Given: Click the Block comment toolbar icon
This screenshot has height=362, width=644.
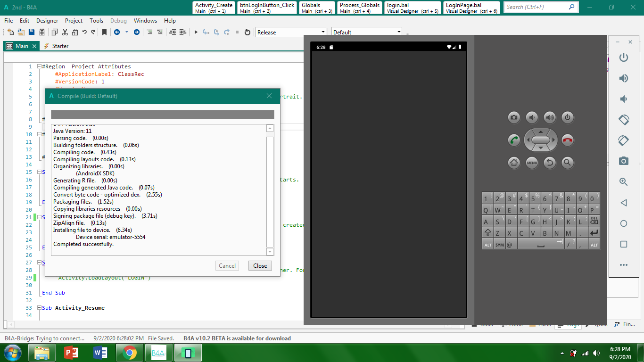Looking at the screenshot, I should tap(149, 32).
